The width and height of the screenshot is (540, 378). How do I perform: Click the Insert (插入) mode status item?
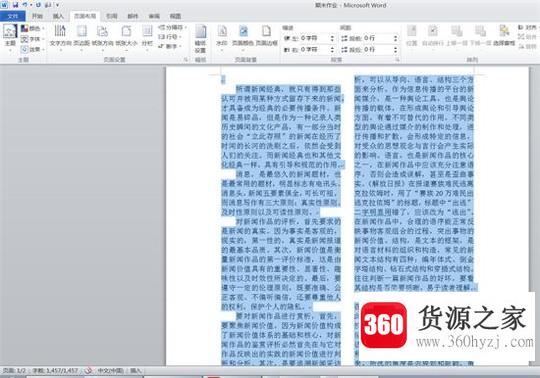(136, 370)
